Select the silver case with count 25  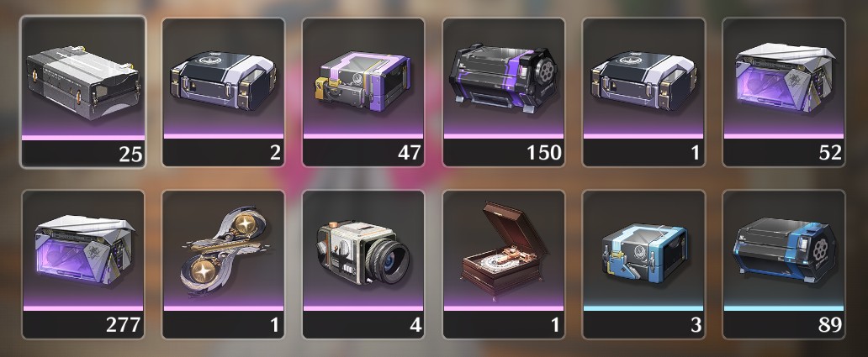[83, 92]
